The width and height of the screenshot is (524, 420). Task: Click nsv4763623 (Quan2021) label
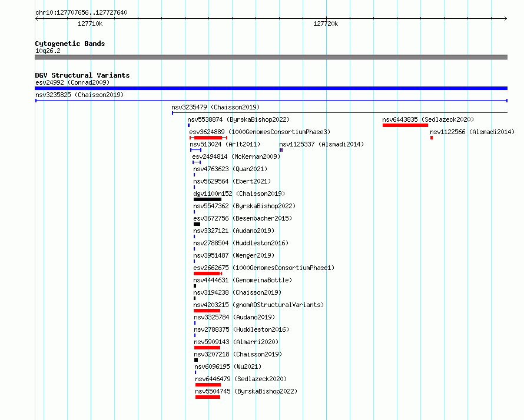[x=230, y=169]
